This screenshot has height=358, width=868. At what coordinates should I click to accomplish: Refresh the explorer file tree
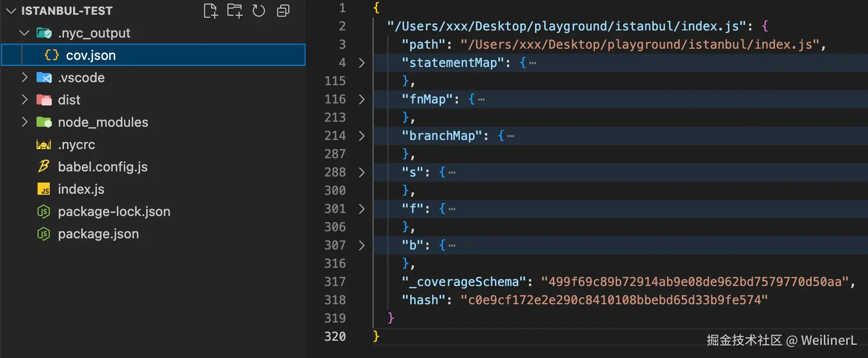(259, 11)
